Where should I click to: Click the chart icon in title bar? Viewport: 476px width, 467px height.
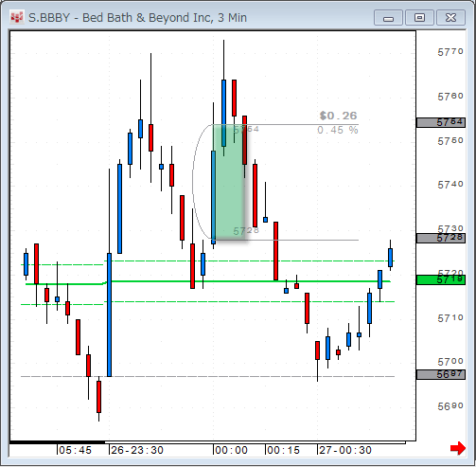click(x=16, y=17)
